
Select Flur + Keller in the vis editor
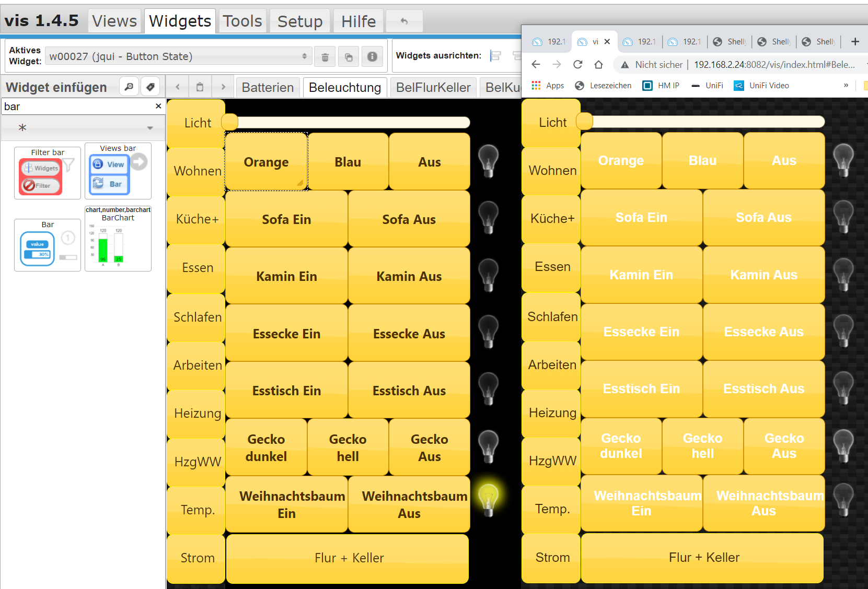(347, 558)
